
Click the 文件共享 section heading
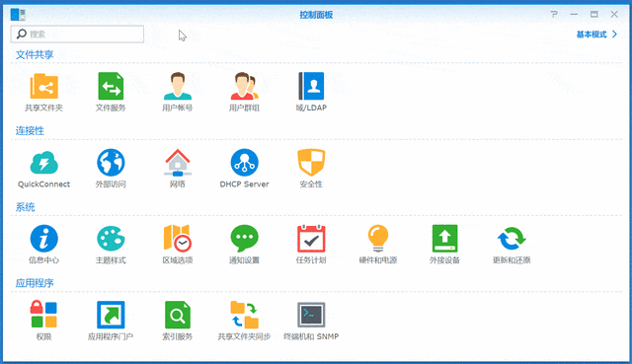pos(35,55)
